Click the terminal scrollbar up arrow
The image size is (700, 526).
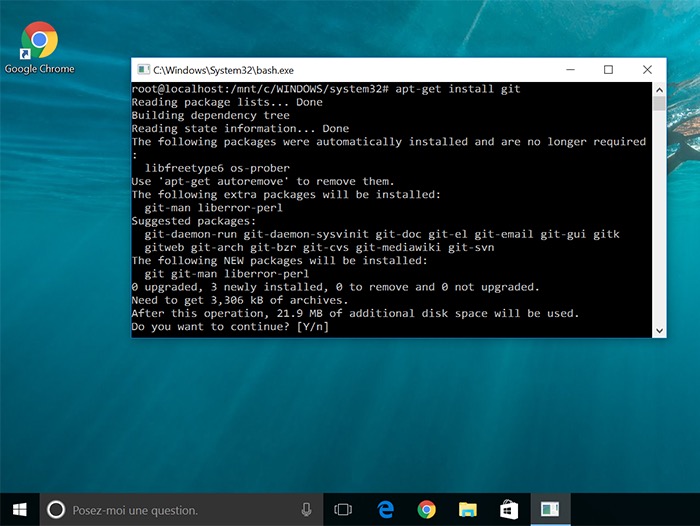(x=659, y=89)
